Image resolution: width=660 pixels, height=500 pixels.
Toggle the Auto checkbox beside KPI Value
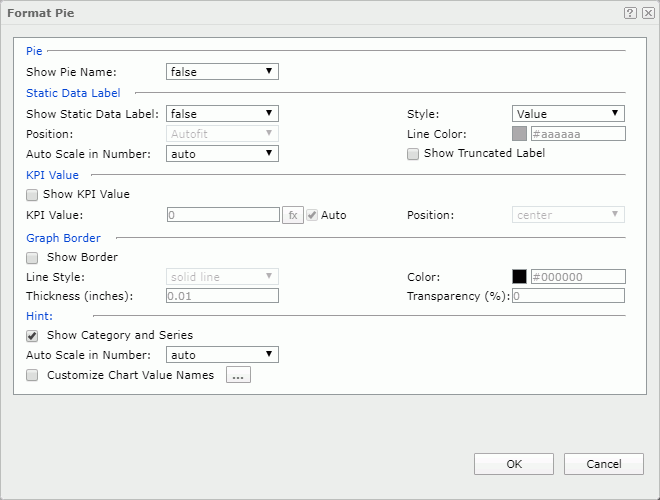(x=312, y=215)
